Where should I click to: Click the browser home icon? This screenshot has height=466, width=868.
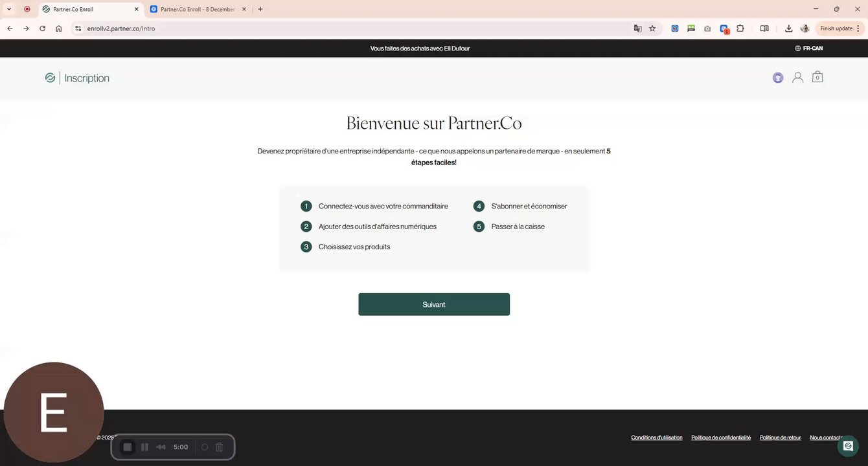tap(59, 28)
